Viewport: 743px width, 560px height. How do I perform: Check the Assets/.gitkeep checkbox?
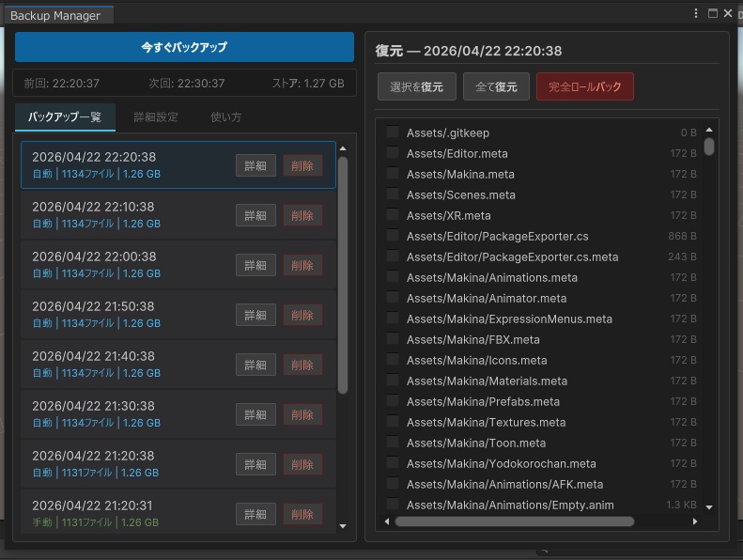click(393, 132)
